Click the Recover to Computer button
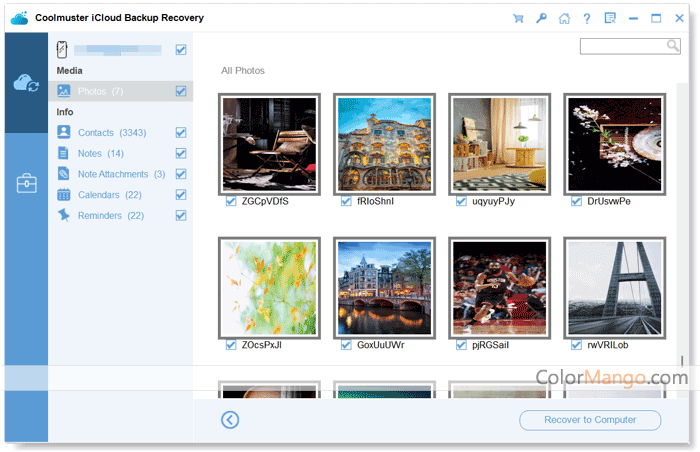Viewport: 700px width, 452px height. tap(590, 420)
